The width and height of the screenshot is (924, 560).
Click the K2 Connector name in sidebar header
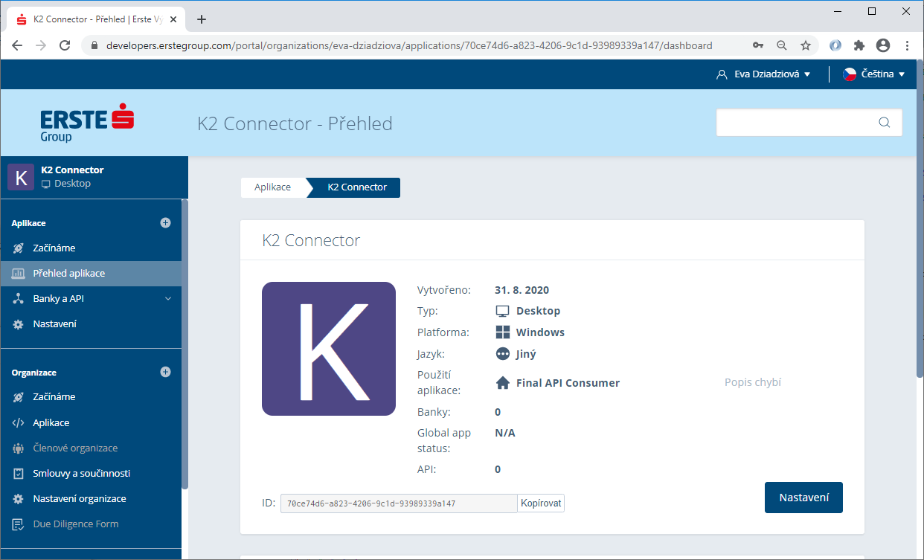pos(72,170)
